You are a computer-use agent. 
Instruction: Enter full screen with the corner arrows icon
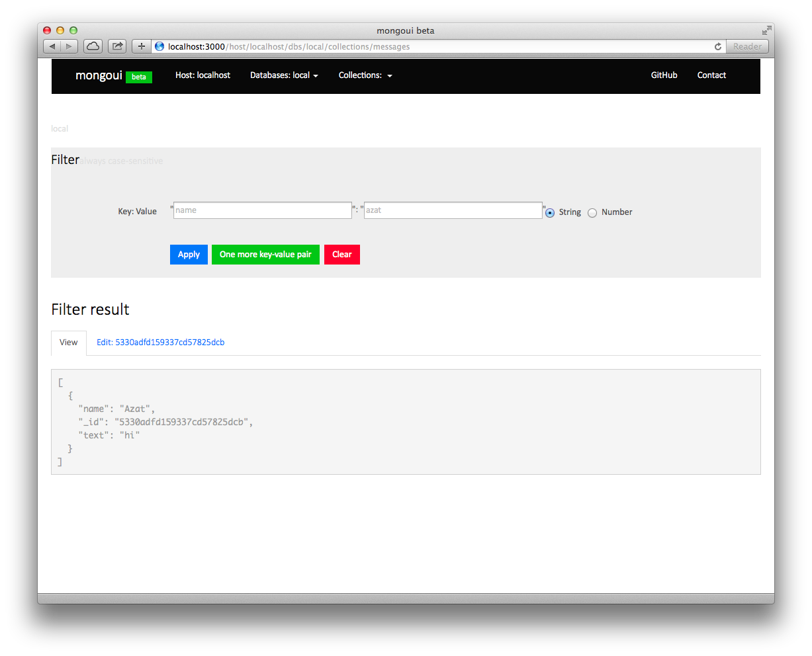click(x=766, y=30)
